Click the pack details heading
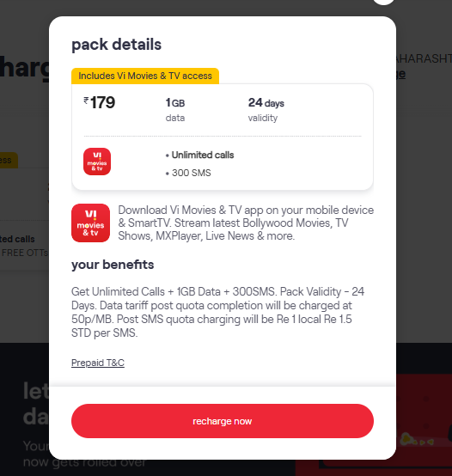Image resolution: width=452 pixels, height=476 pixels. pos(116,45)
